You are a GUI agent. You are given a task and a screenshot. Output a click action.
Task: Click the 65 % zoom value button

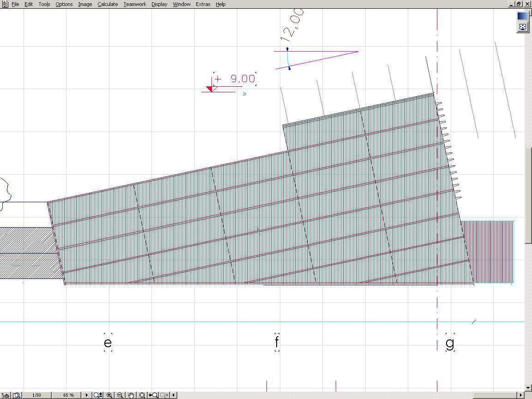pos(68,395)
